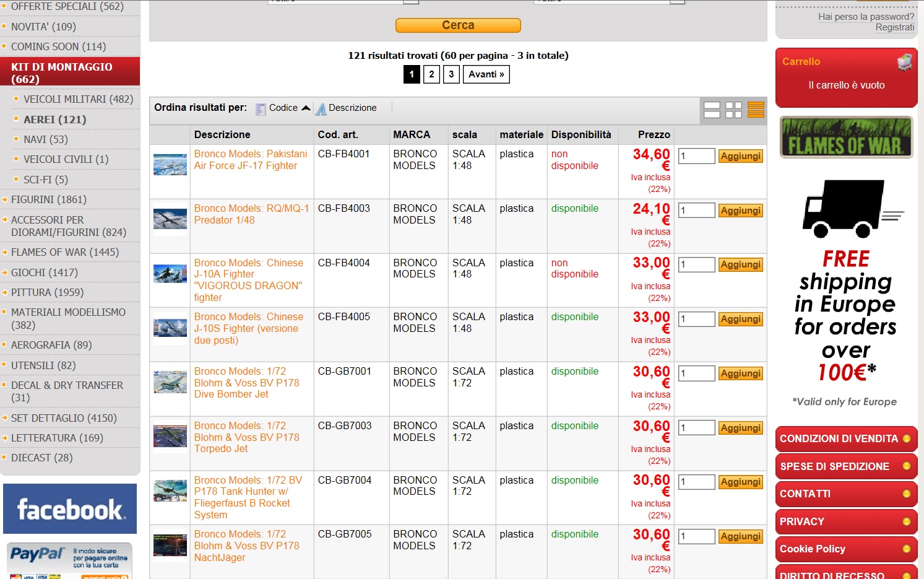Click the free shipping truck banner
Screen dimensions: 924x579
click(846, 294)
